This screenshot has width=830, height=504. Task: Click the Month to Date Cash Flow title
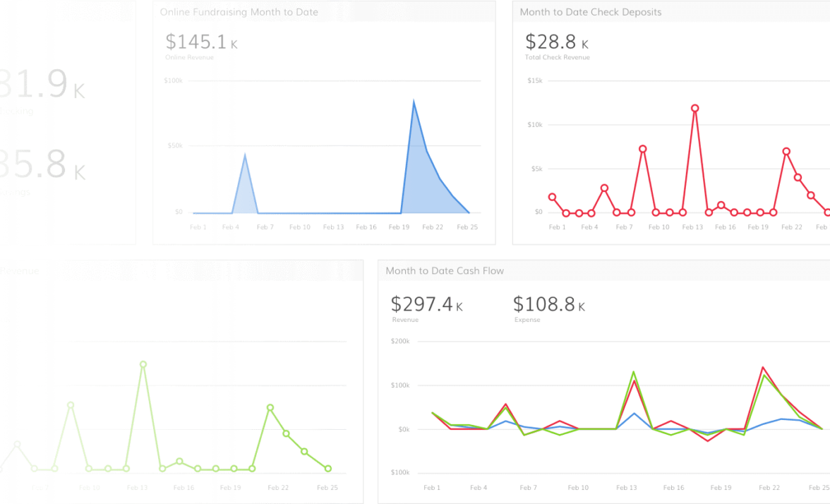coord(445,270)
